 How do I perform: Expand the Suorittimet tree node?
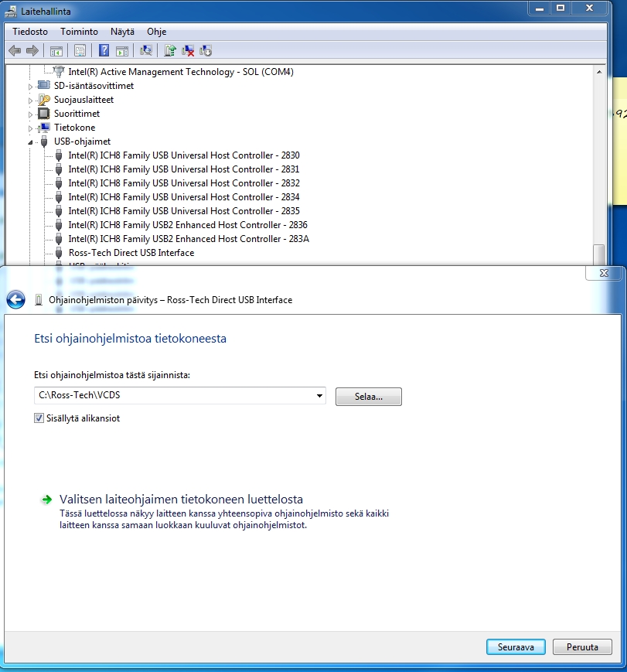point(32,114)
